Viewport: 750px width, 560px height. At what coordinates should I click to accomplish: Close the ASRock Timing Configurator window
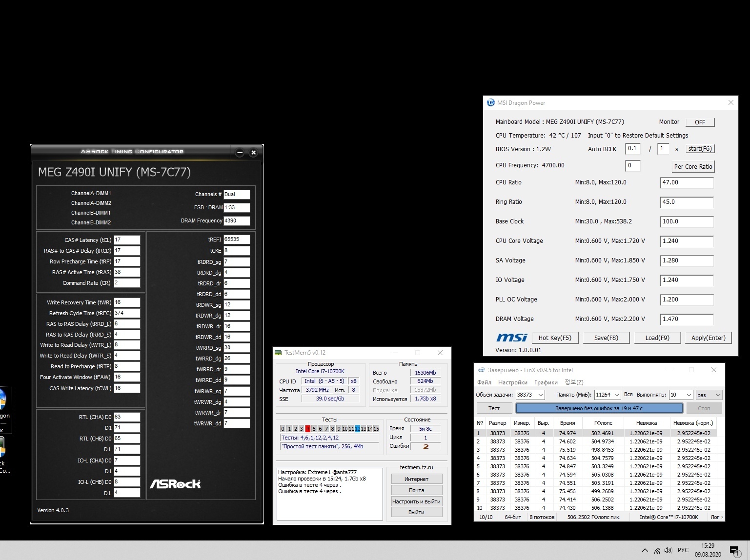click(253, 152)
